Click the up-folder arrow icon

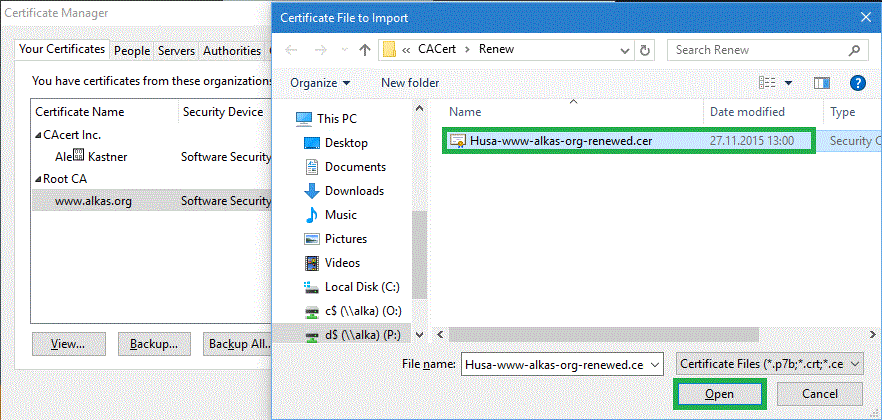[x=365, y=49]
